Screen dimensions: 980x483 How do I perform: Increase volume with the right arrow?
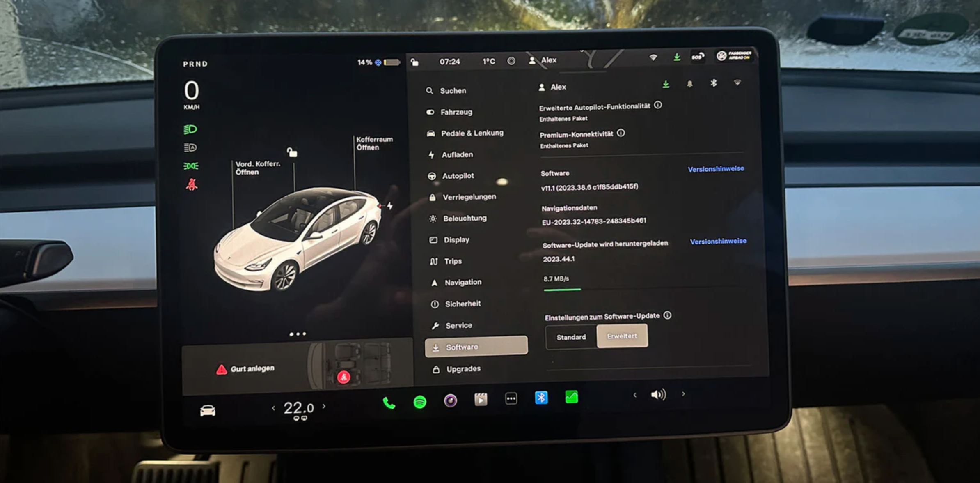(683, 394)
